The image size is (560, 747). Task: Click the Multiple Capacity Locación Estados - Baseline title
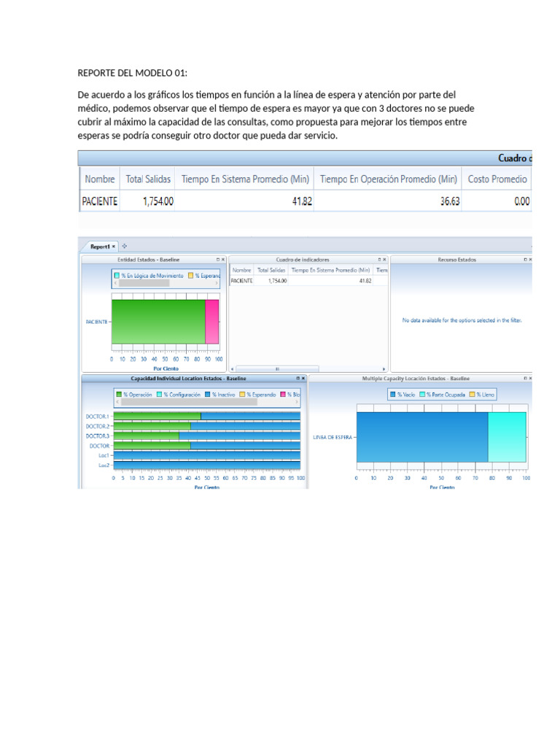(x=416, y=379)
